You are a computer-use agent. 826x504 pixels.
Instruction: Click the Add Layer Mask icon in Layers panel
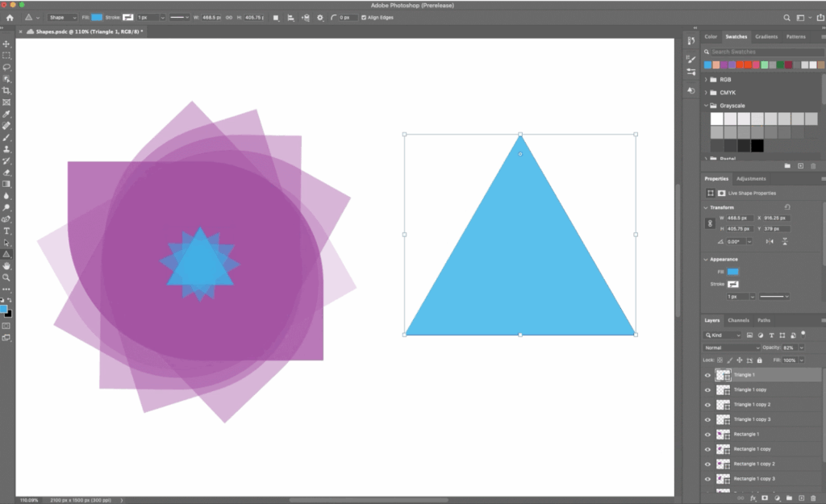click(765, 498)
